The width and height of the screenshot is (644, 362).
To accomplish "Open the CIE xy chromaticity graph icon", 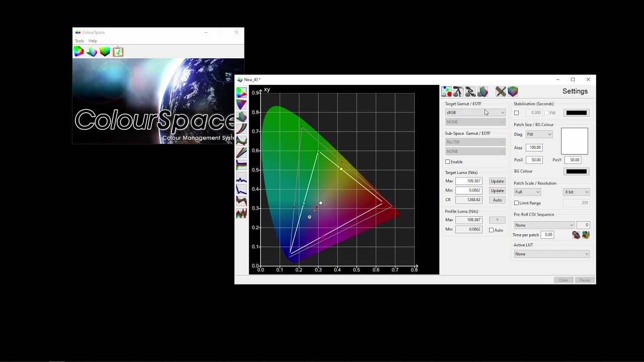I will click(242, 93).
